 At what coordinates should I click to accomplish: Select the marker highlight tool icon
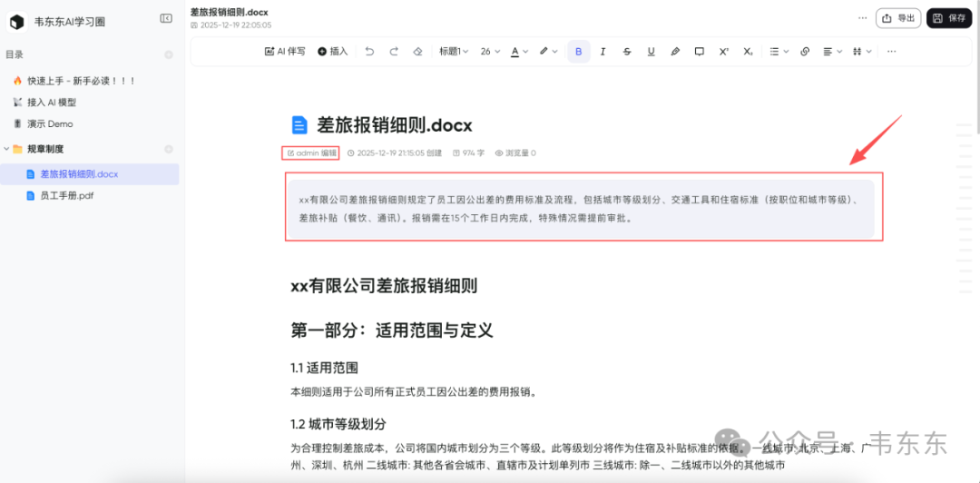coord(675,52)
